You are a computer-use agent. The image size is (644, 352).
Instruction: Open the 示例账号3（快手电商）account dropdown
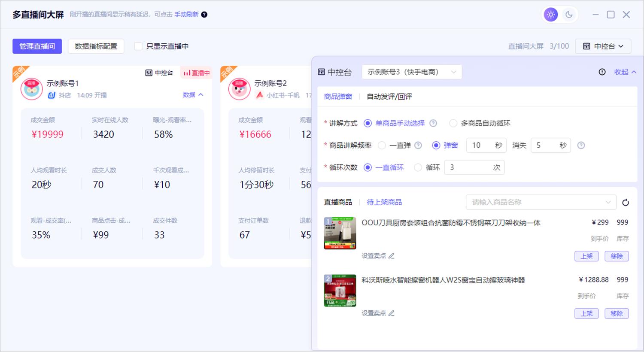[412, 72]
